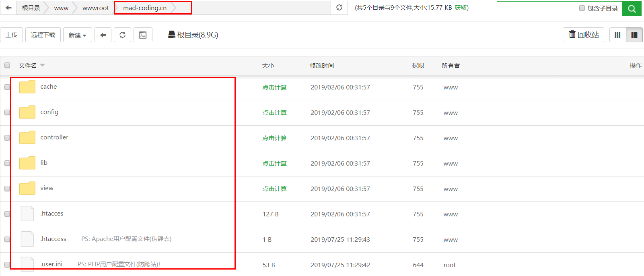Toggle the select-all files checkbox
This screenshot has width=644, height=276.
(x=7, y=65)
